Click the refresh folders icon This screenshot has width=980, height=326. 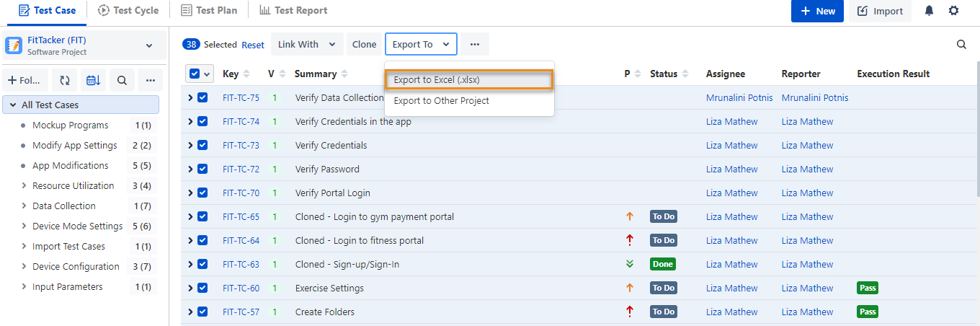coord(65,81)
